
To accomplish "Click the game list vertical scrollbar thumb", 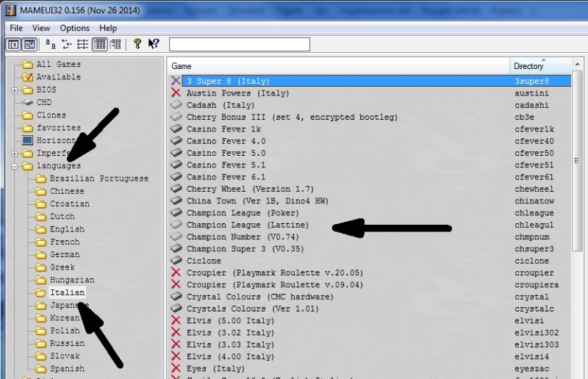I will coord(577,161).
